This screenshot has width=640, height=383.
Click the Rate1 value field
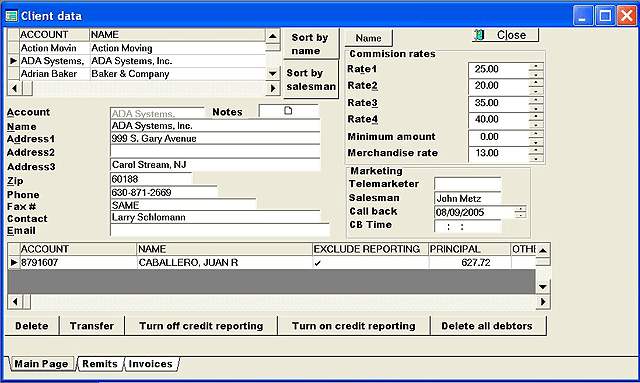[x=498, y=69]
